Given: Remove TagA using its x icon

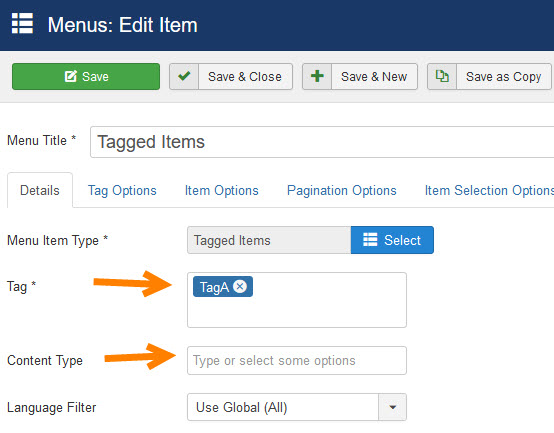Looking at the screenshot, I should pos(240,286).
